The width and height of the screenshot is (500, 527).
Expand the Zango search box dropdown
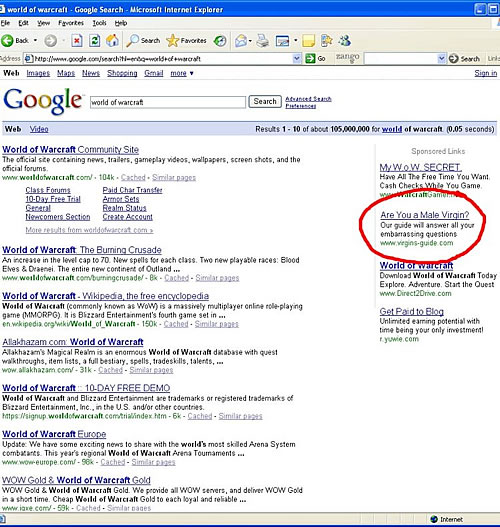click(442, 58)
